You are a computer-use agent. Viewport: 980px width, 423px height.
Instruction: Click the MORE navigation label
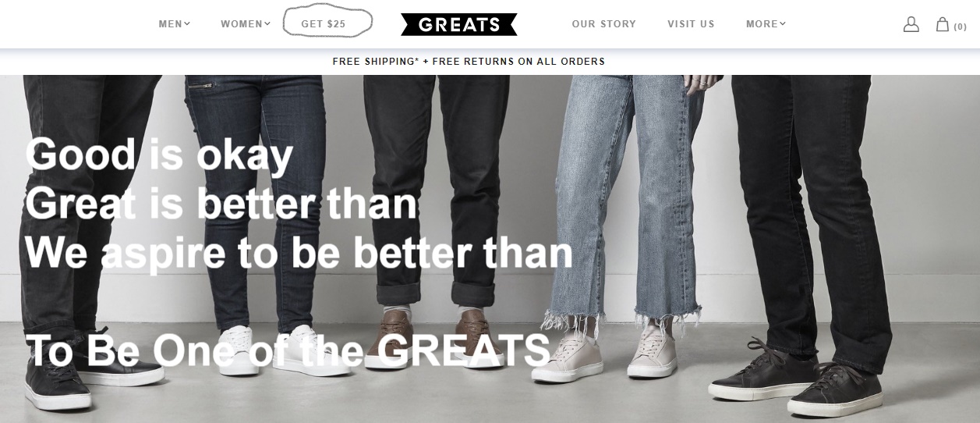[762, 24]
